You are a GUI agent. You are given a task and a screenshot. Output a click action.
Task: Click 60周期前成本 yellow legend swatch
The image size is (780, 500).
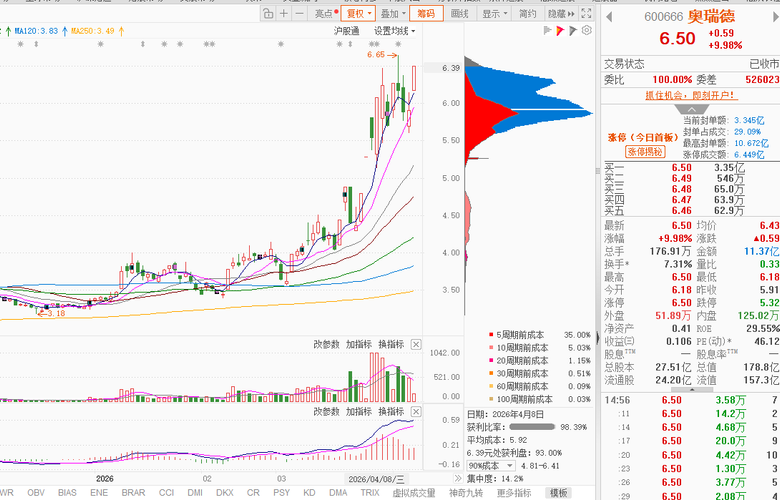pyautogui.click(x=491, y=386)
